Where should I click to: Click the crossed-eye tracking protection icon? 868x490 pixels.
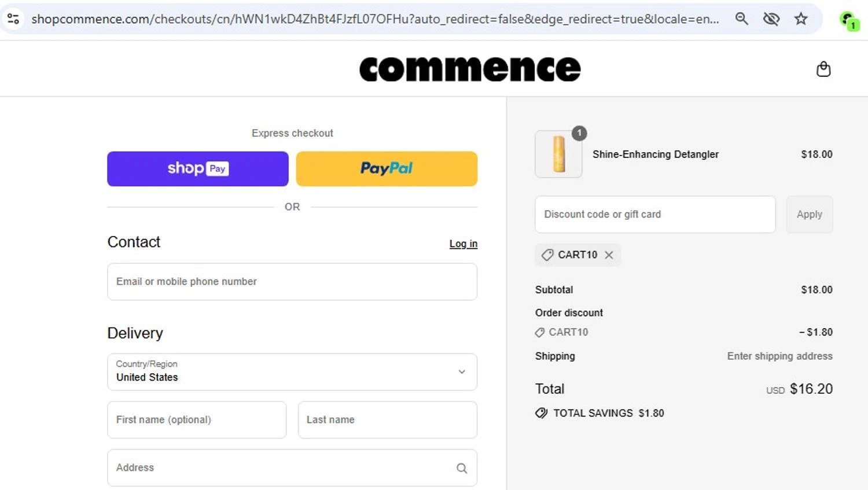pos(771,19)
